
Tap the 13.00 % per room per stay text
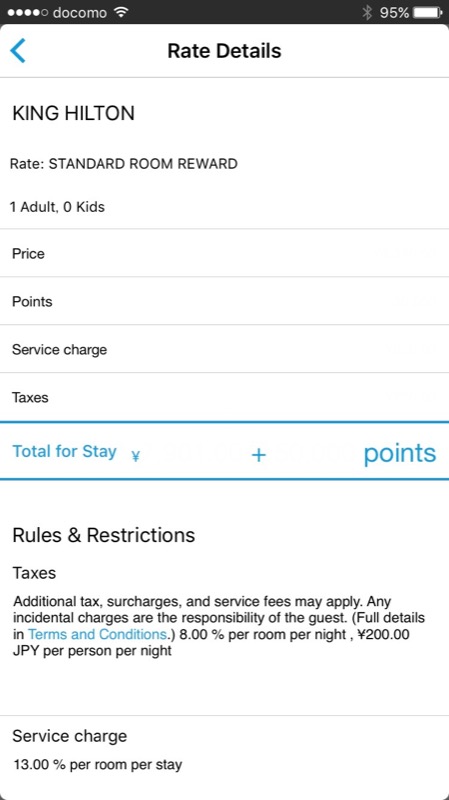(98, 765)
